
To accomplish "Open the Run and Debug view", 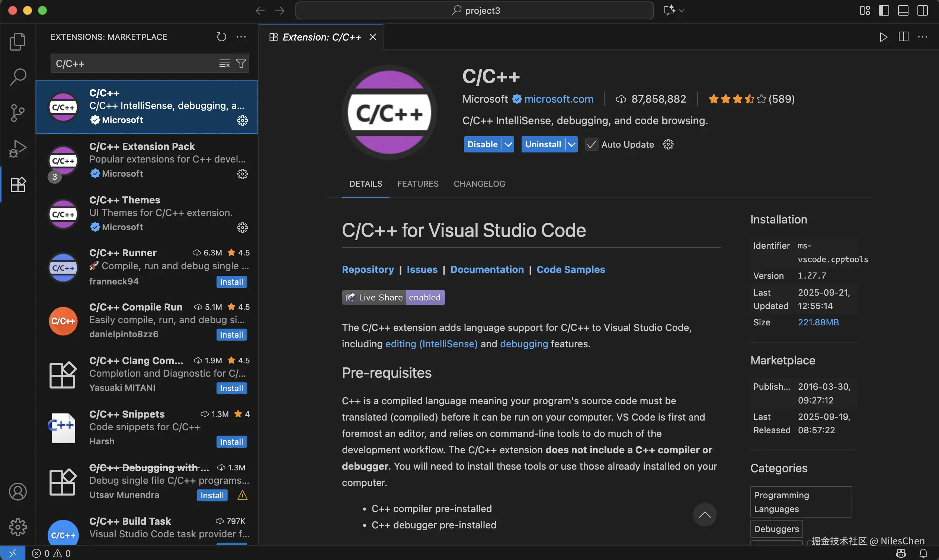I will (17, 149).
